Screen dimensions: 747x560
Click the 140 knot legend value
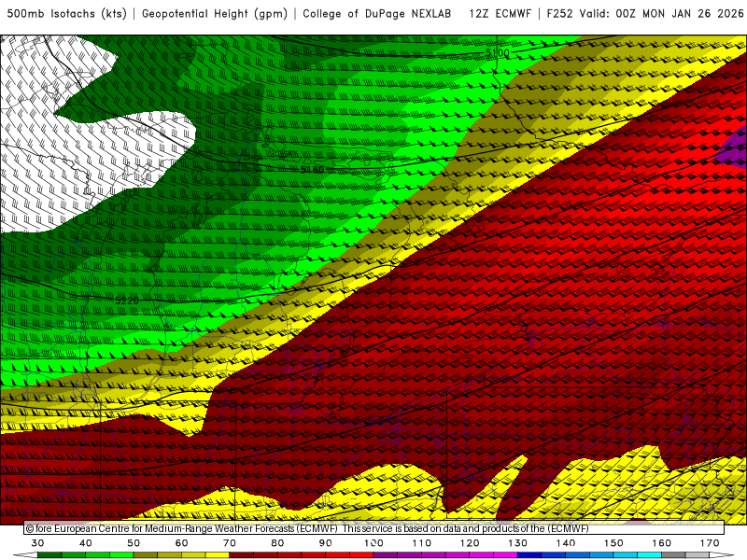(566, 543)
